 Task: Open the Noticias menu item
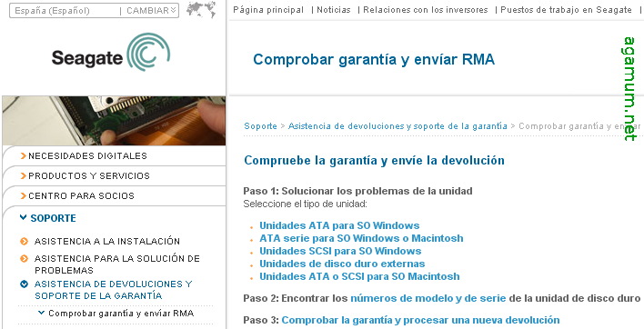[x=334, y=10]
